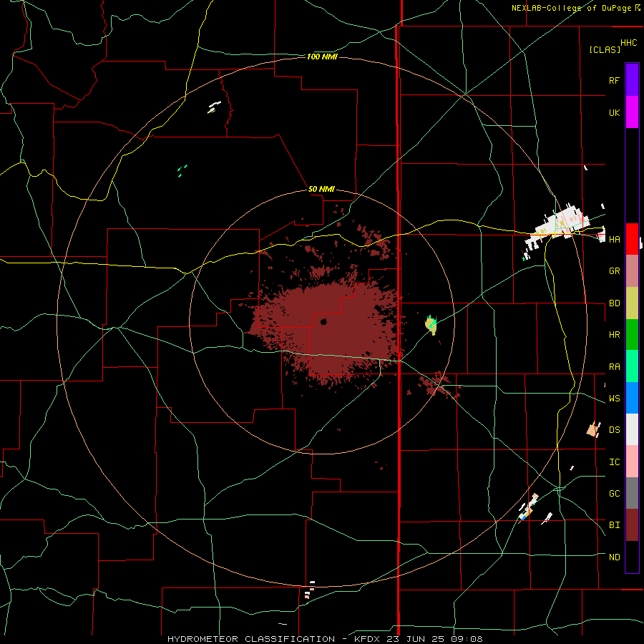The height and width of the screenshot is (644, 644).
Task: Click the "DS" legend label
Action: pyautogui.click(x=614, y=429)
